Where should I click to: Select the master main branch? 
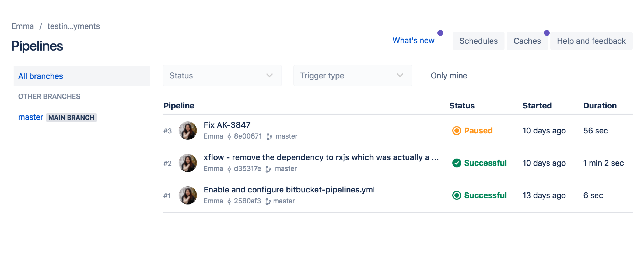coord(31,117)
